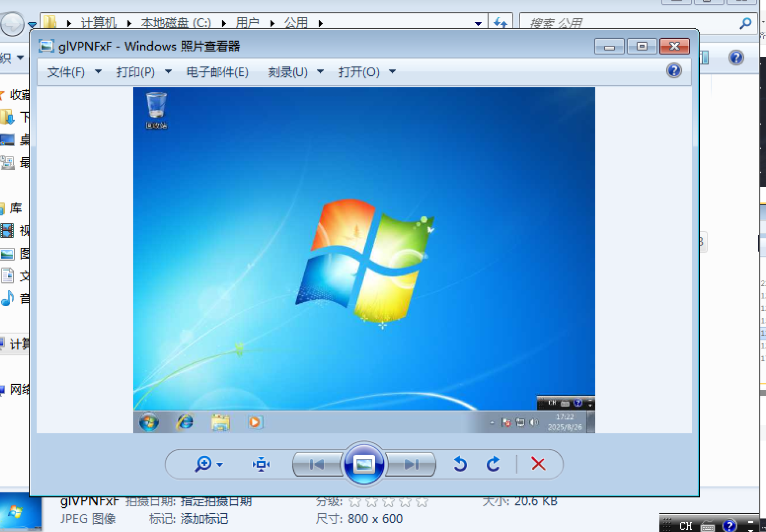Select 库 in the Explorer navigation pane
Screen dimensions: 766x532
(x=16, y=208)
